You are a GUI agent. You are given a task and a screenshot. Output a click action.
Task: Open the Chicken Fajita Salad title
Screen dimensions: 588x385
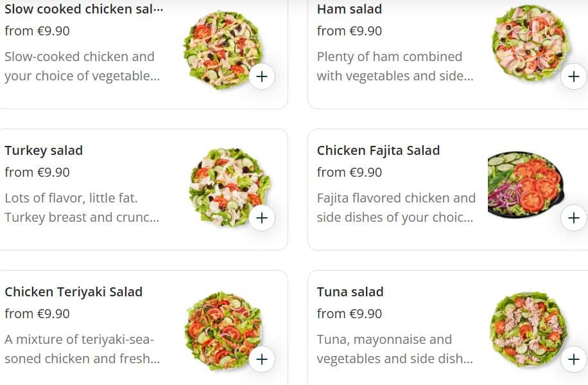point(378,150)
